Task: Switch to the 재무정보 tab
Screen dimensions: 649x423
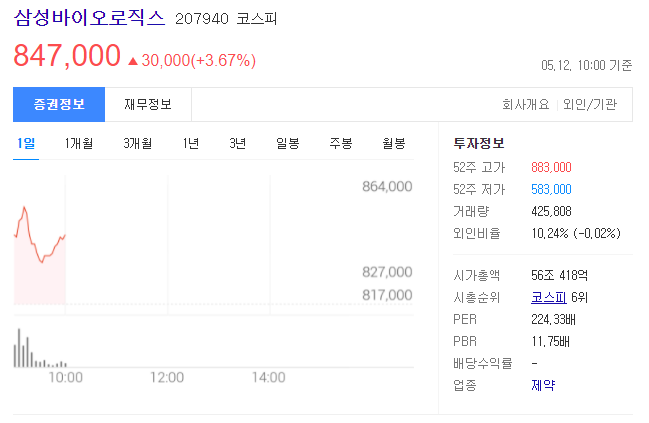Action: [148, 104]
